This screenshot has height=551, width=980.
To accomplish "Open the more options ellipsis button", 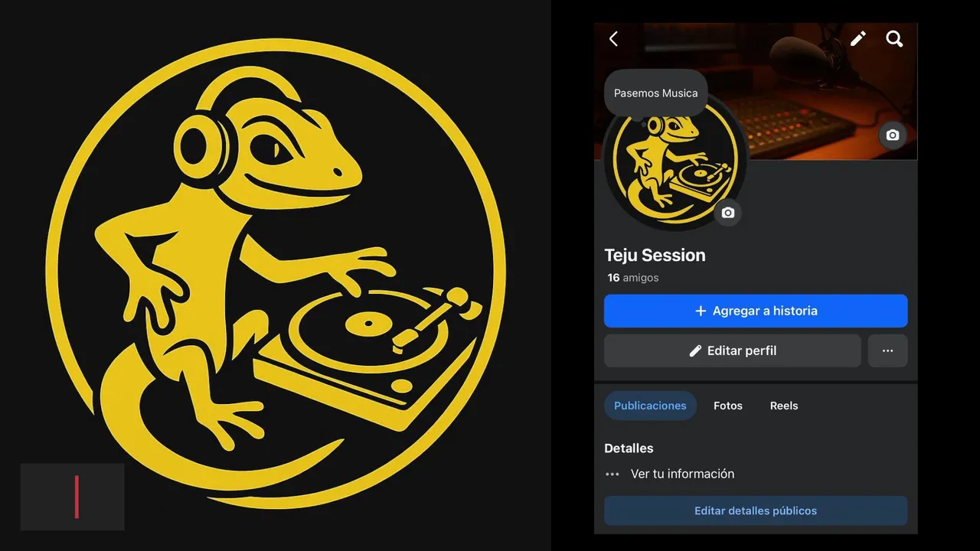I will coord(888,350).
